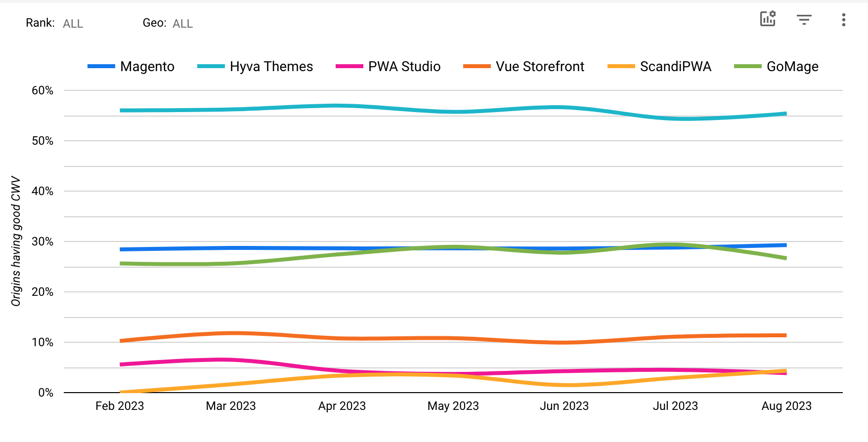
Task: Click the 20% y-axis label
Action: click(43, 292)
